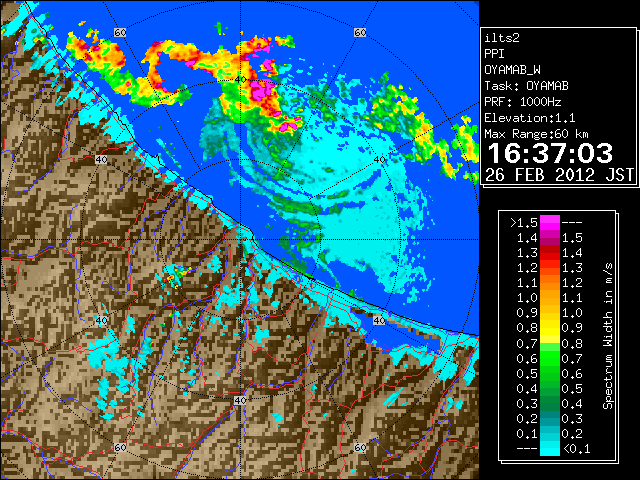The width and height of the screenshot is (640, 480).
Task: Click the 16:37:03 timestamp
Action: pos(550,153)
